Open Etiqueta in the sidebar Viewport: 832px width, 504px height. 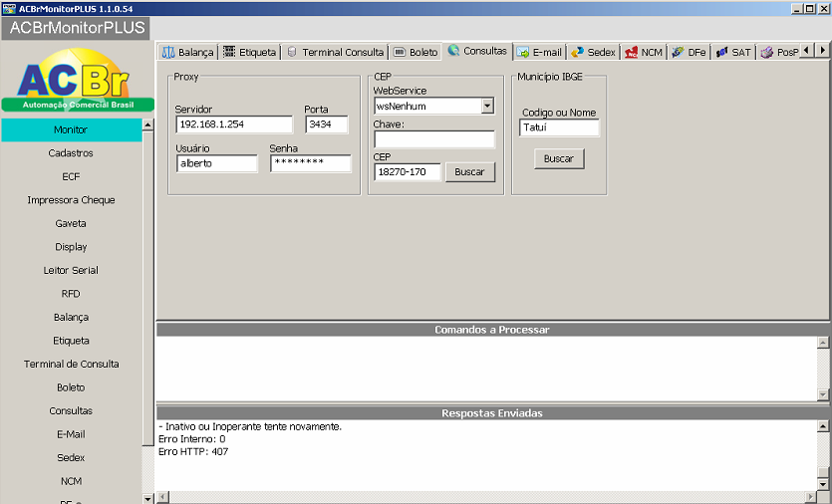pos(71,341)
